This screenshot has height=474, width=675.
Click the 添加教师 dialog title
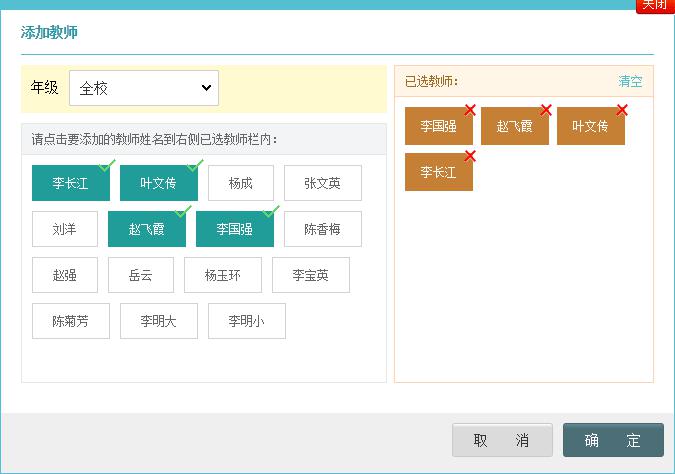pos(49,32)
